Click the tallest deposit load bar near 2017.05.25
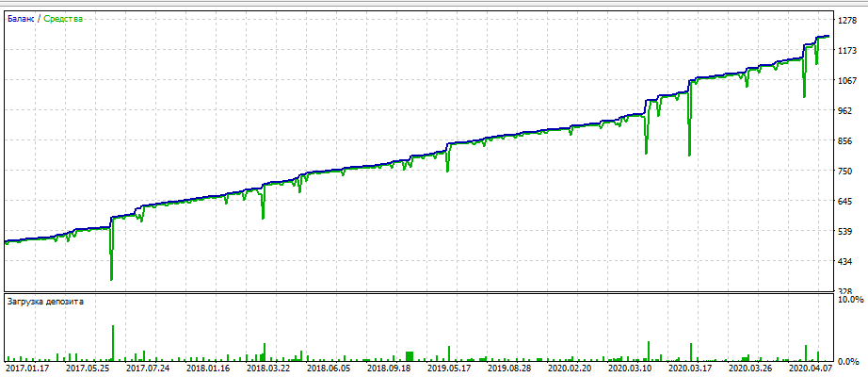Viewport: 868px width, 377px height. (113, 343)
